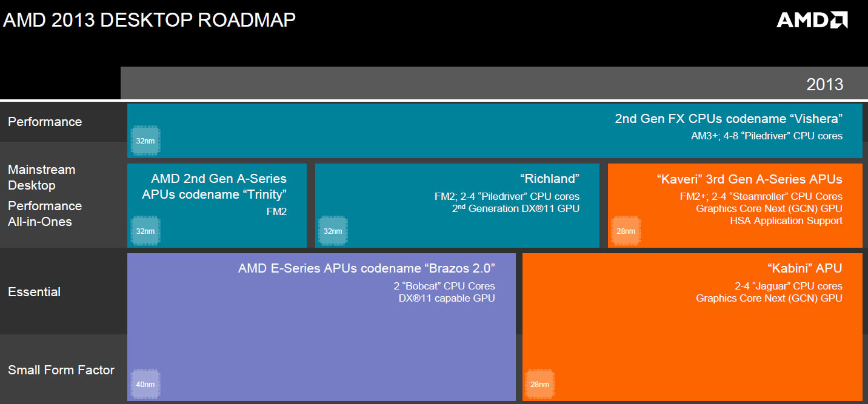Image resolution: width=868 pixels, height=404 pixels.
Task: Click the orange Kaveri 3rd Gen APUs block
Action: point(734,204)
